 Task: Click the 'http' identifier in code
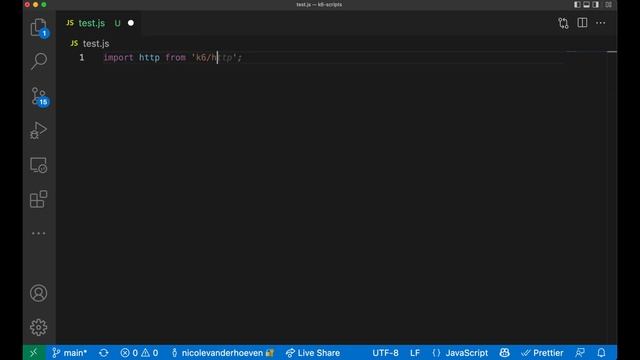point(149,58)
